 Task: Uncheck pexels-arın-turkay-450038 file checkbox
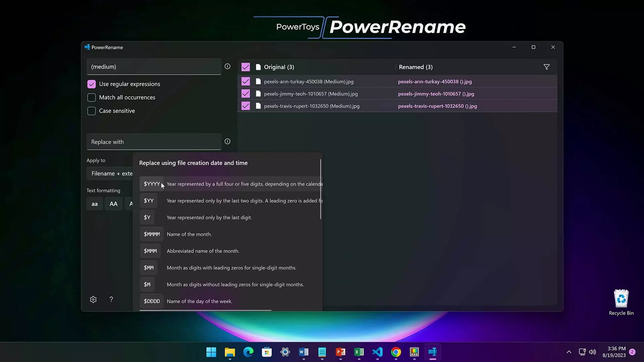tap(246, 81)
